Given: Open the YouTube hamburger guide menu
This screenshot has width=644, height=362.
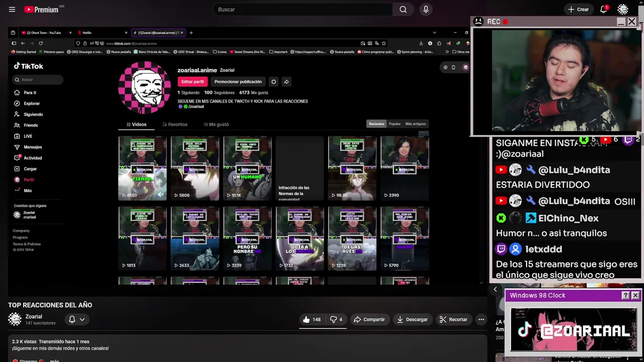Looking at the screenshot, I should coord(12,10).
